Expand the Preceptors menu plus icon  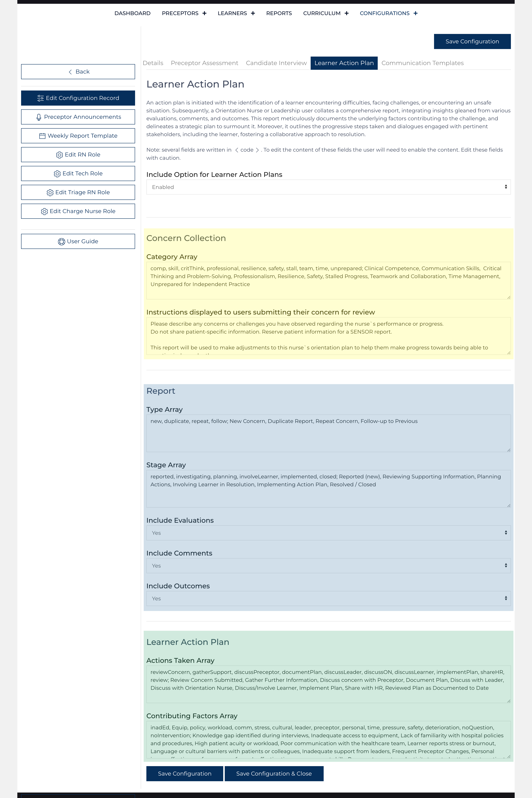204,13
